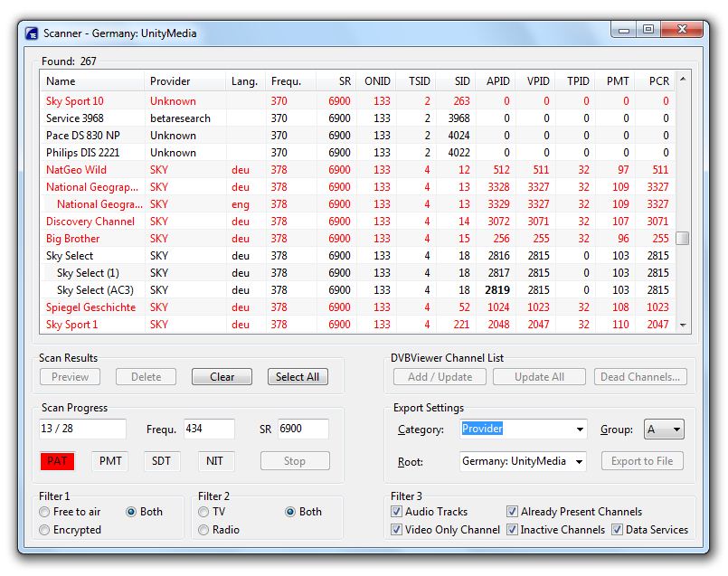Switch Filter 2 to TV only
Image resolution: width=728 pixels, height=576 pixels.
pos(203,512)
